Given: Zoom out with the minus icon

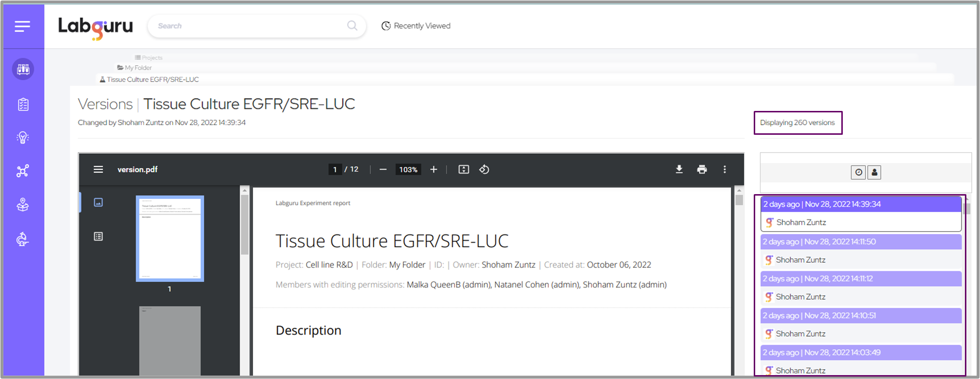Looking at the screenshot, I should point(383,169).
